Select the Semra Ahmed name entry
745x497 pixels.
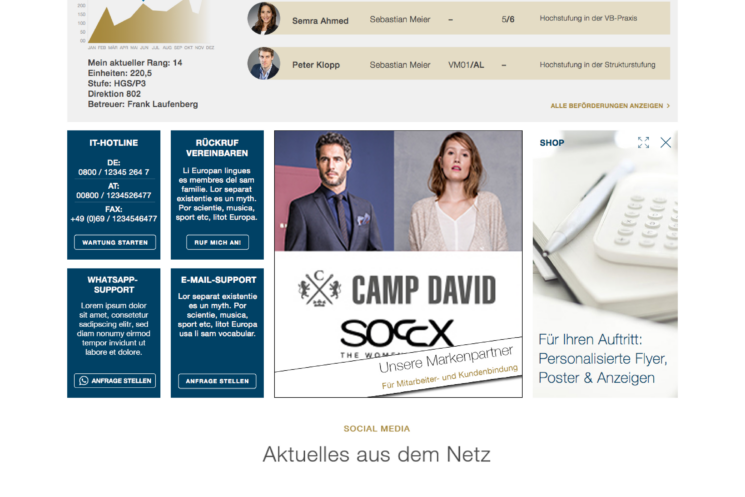(320, 20)
